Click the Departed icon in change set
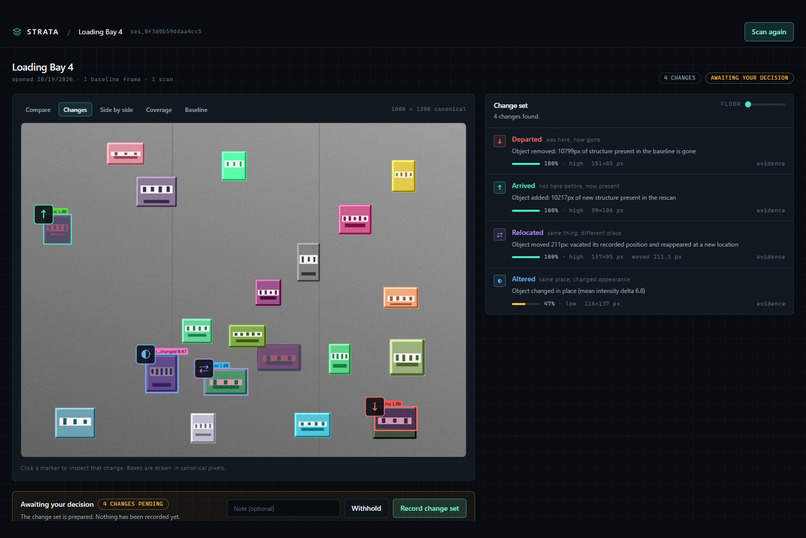 pos(500,141)
